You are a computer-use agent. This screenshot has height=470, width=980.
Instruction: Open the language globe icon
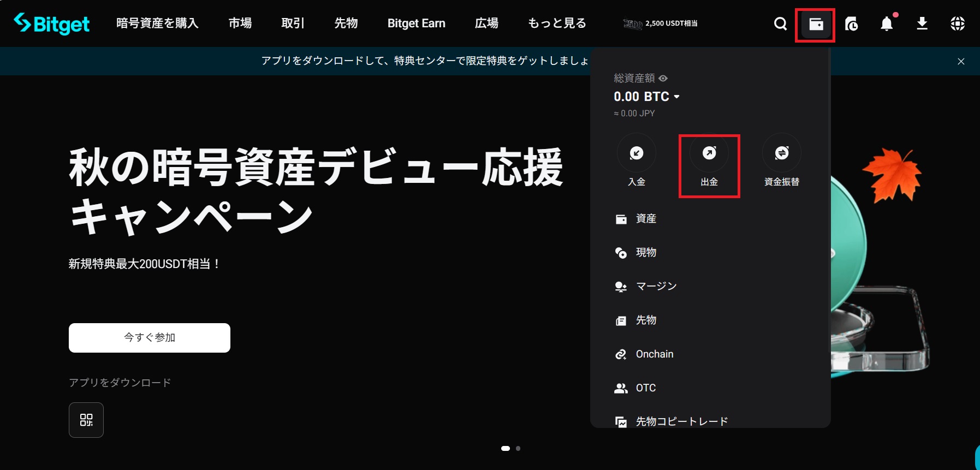tap(957, 24)
